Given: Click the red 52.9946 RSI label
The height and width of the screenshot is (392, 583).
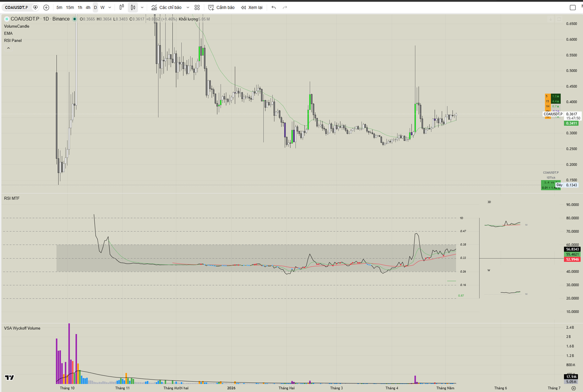Looking at the screenshot, I should pyautogui.click(x=573, y=259).
